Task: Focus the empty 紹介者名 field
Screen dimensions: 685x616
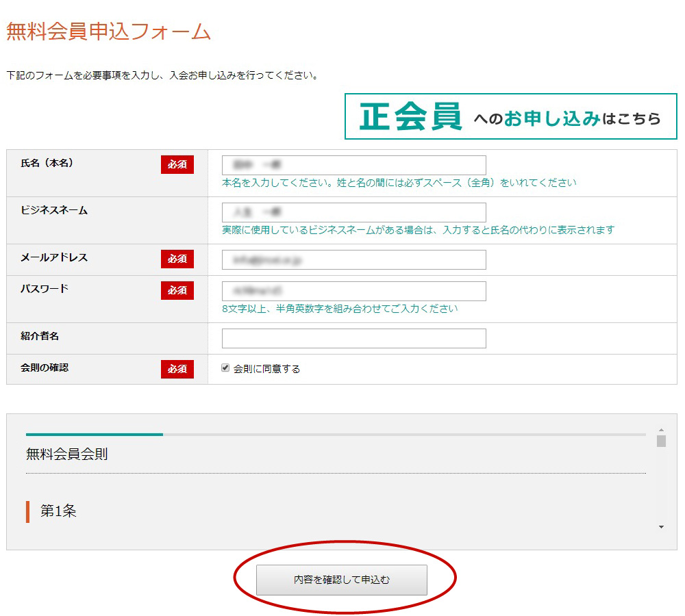Action: pyautogui.click(x=353, y=338)
